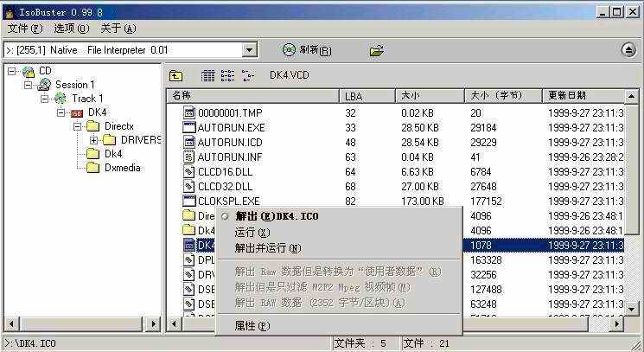The height and width of the screenshot is (352, 644).
Task: Click the 00000001.TMP file icon
Action: tap(189, 112)
